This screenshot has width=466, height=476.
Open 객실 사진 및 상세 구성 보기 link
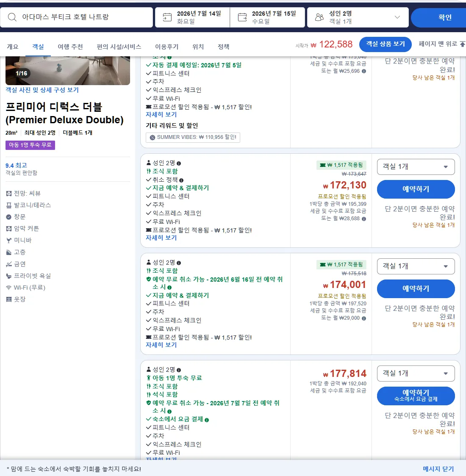tap(42, 90)
